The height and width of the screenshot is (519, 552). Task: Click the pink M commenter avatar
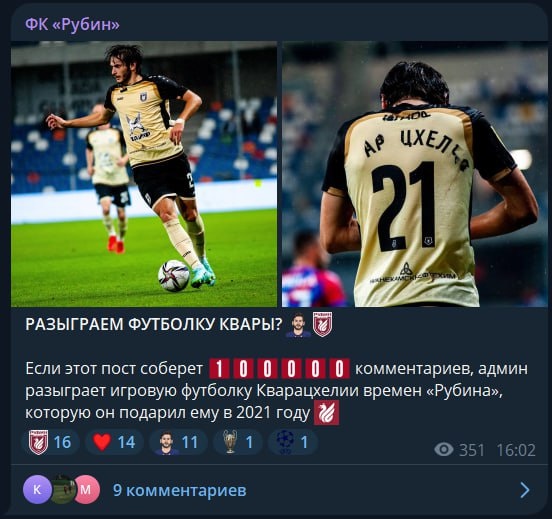(86, 489)
